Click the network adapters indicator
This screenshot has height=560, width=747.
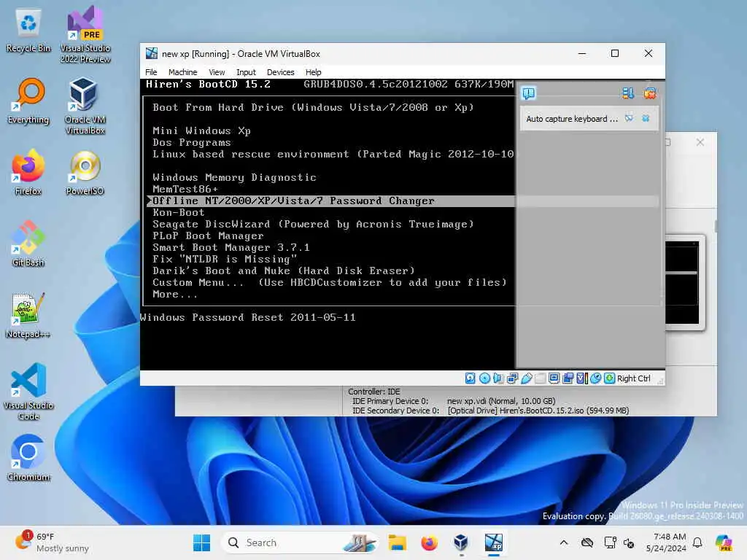513,378
